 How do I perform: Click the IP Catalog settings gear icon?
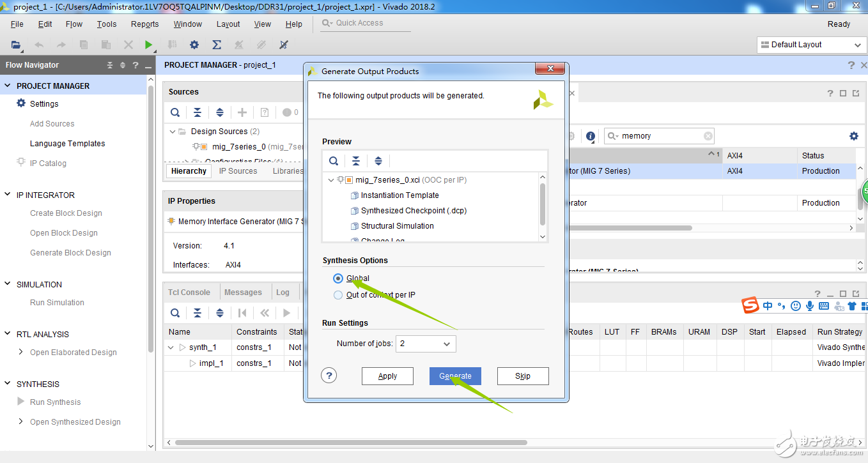pyautogui.click(x=854, y=136)
